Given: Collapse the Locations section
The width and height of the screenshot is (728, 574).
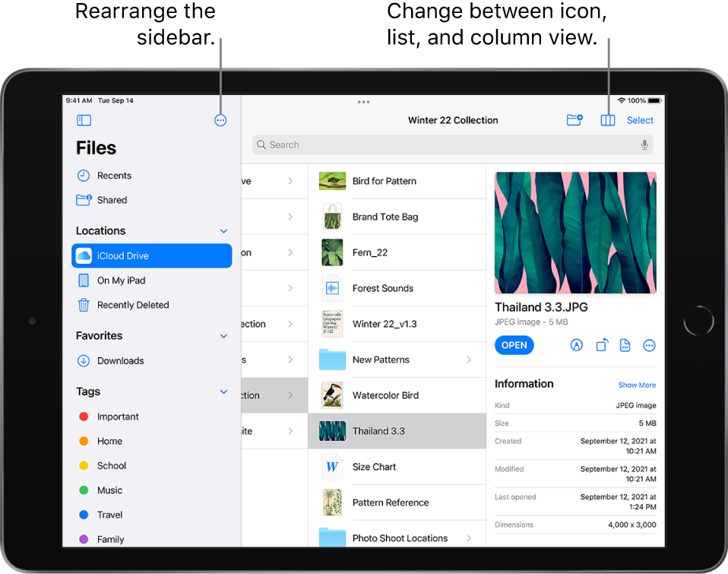Looking at the screenshot, I should 223,230.
